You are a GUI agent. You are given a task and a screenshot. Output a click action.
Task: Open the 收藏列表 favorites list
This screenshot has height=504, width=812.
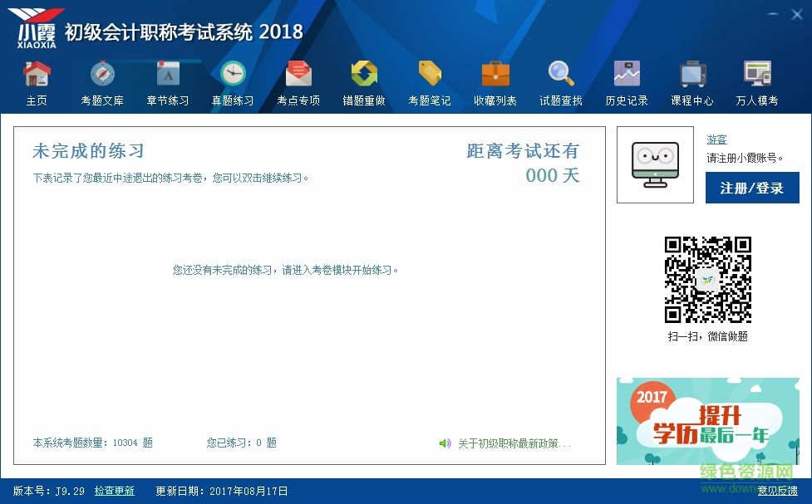coord(495,81)
